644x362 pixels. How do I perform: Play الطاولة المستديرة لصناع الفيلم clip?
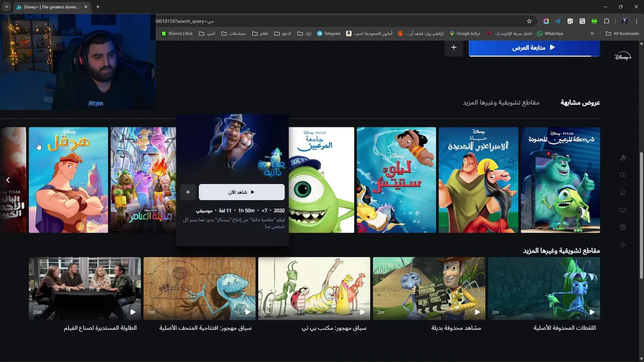85,289
